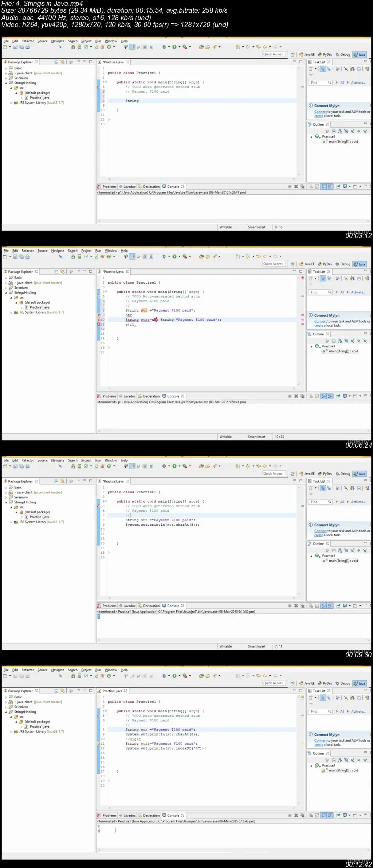373x868 pixels.
Task: Toggle Scheduled view in Task List, 00:06:24 frame
Action: point(329,279)
